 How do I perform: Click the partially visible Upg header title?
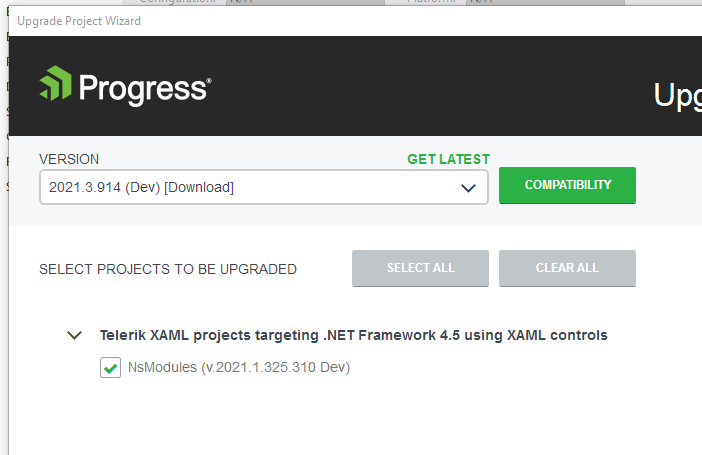(677, 94)
